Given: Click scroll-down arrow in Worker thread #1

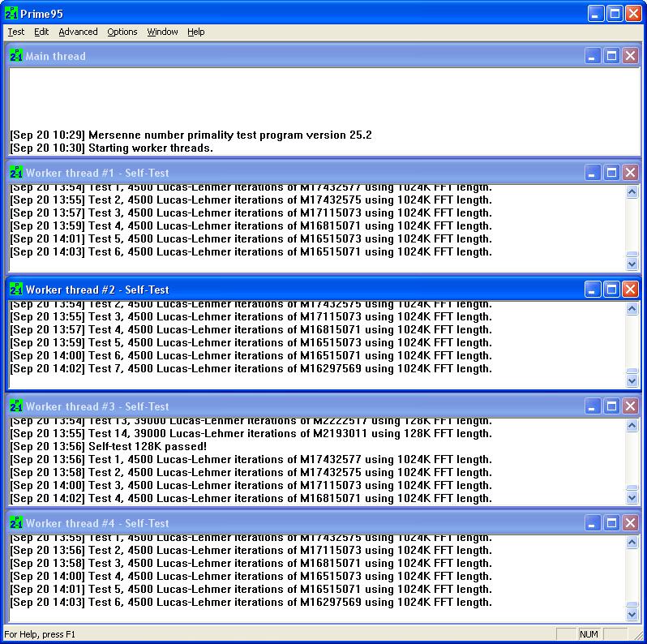Looking at the screenshot, I should click(x=632, y=264).
